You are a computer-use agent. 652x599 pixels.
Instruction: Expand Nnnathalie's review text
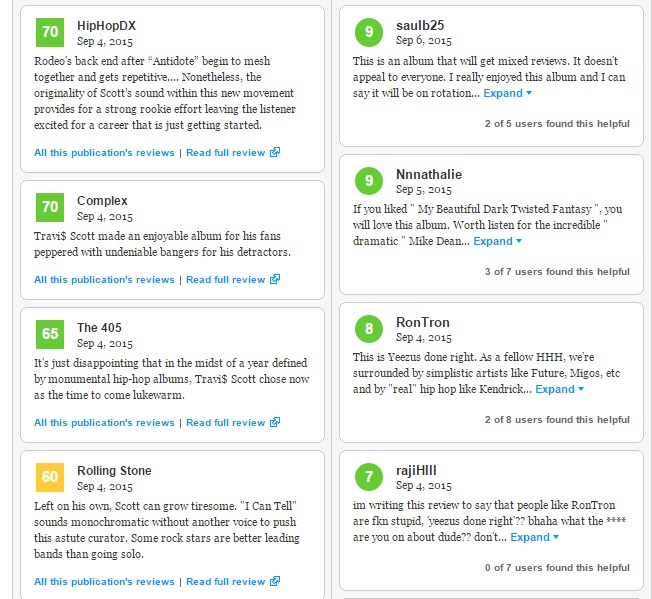tap(497, 241)
